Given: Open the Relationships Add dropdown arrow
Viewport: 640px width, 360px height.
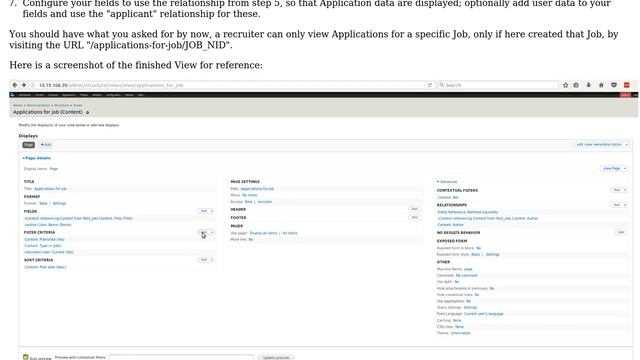Looking at the screenshot, I should (624, 205).
